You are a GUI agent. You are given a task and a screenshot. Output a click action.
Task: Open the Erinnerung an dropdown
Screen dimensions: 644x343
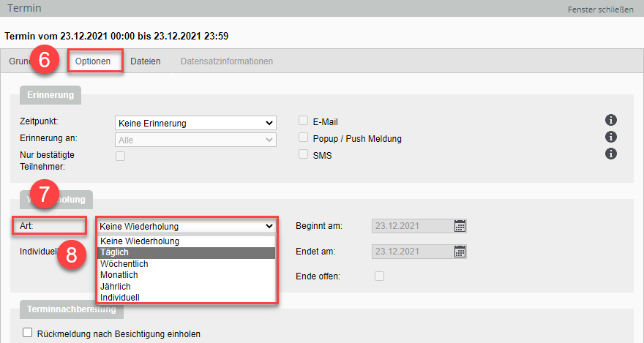(x=195, y=139)
